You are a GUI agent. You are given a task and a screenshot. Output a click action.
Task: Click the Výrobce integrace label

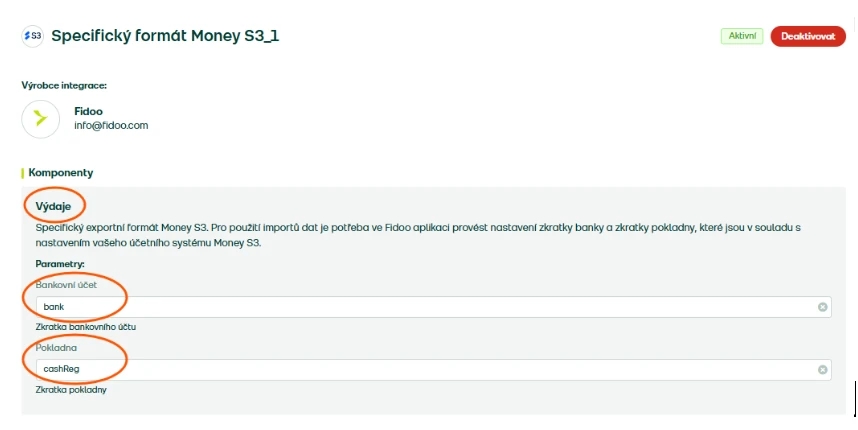(64, 85)
